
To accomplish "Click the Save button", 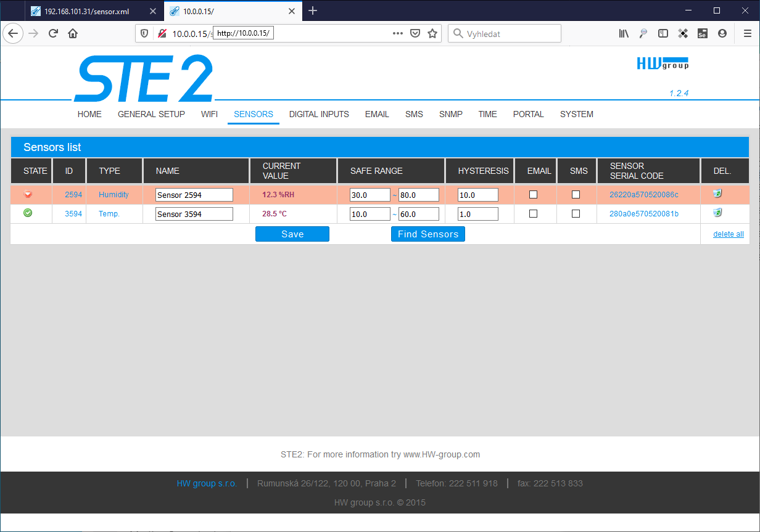I will tap(292, 234).
